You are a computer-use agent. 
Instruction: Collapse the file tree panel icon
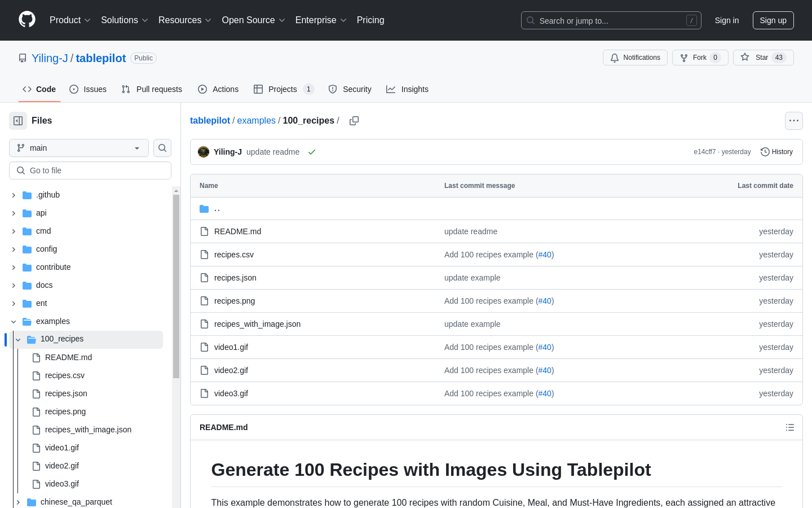click(x=18, y=121)
